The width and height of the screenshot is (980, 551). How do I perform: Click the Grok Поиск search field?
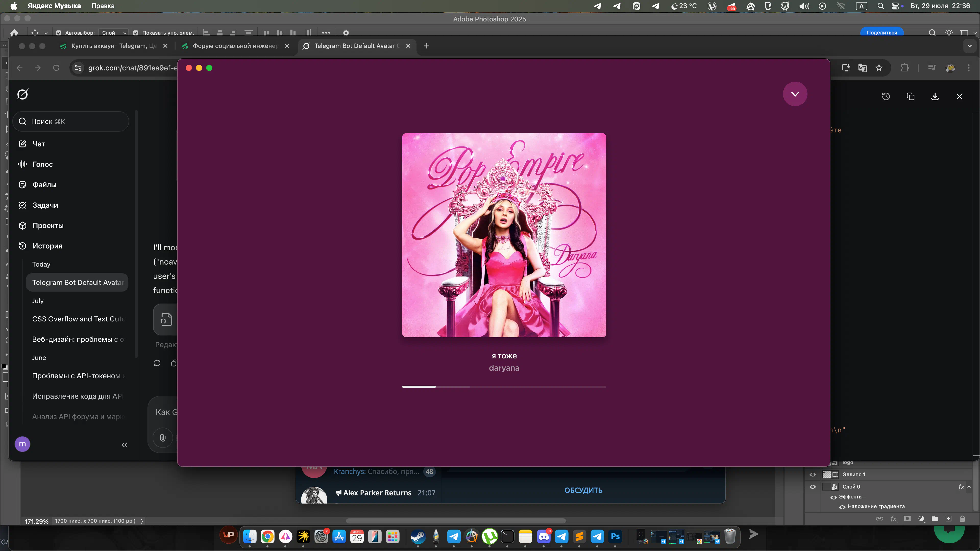pyautogui.click(x=71, y=122)
